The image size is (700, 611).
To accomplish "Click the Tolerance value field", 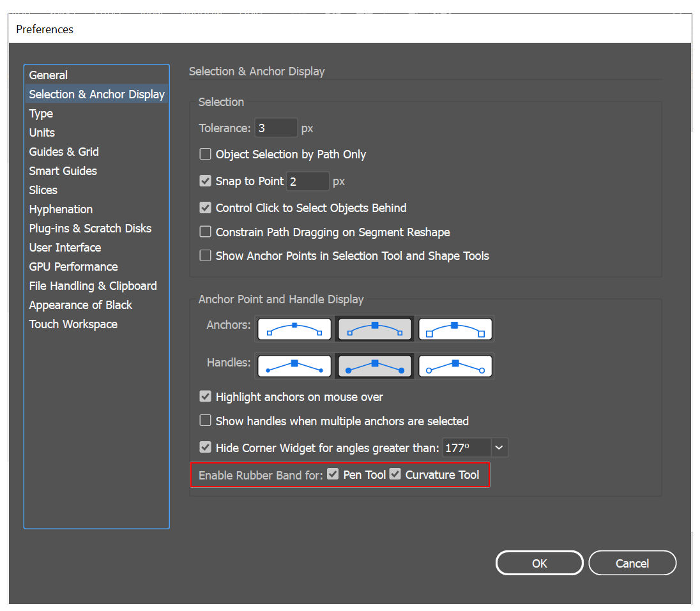I will (276, 128).
